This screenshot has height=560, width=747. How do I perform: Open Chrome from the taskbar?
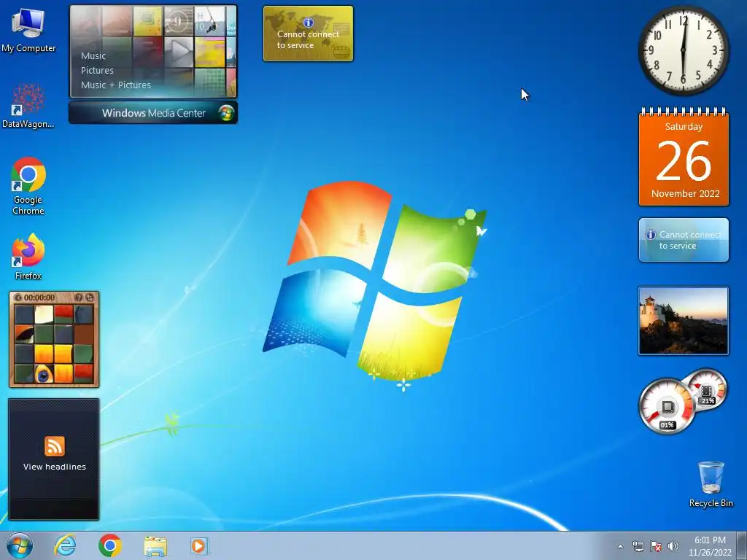tap(110, 545)
